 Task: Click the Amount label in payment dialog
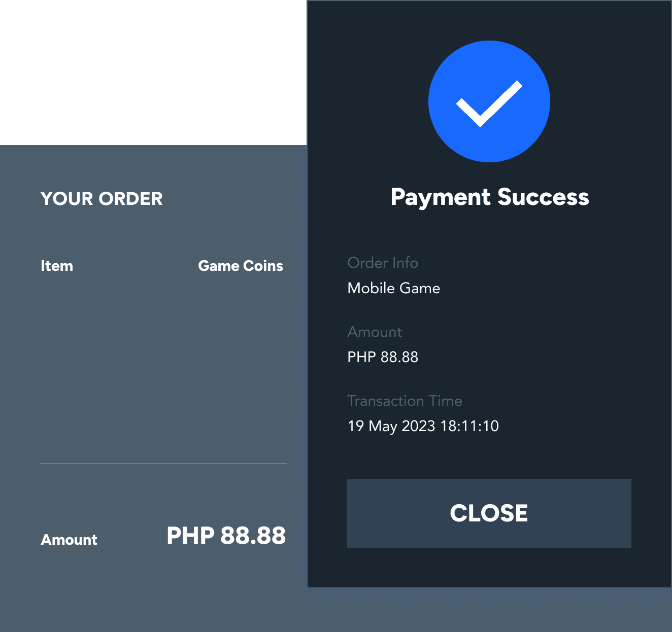coord(375,332)
